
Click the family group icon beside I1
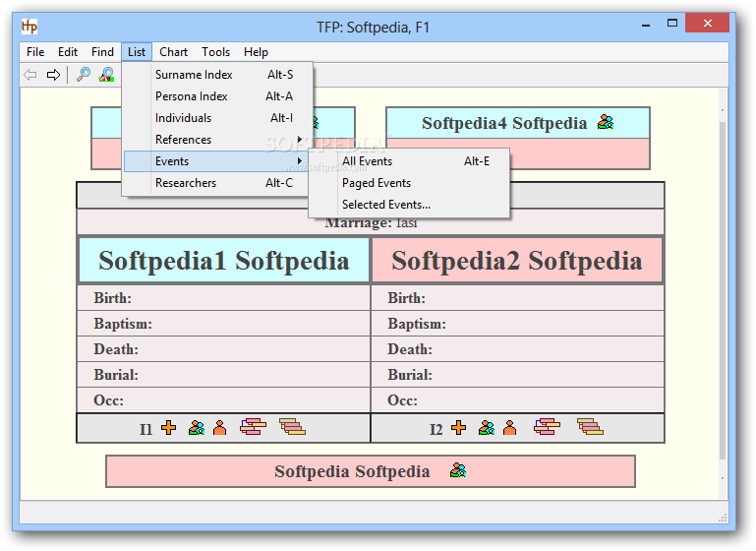(197, 427)
